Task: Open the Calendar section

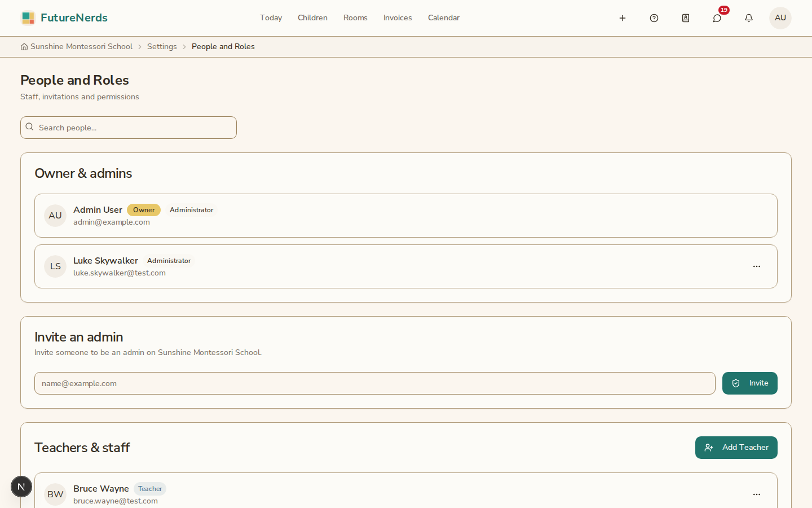Action: (x=444, y=18)
